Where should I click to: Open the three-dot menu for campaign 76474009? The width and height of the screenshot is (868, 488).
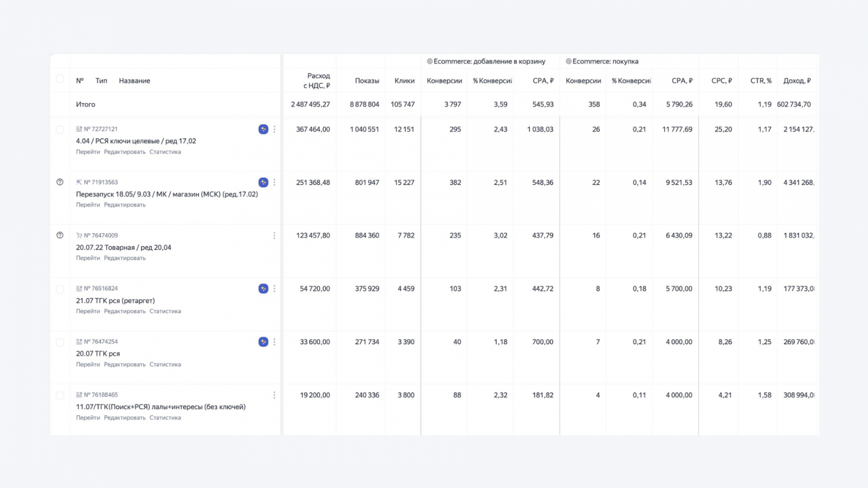(275, 235)
